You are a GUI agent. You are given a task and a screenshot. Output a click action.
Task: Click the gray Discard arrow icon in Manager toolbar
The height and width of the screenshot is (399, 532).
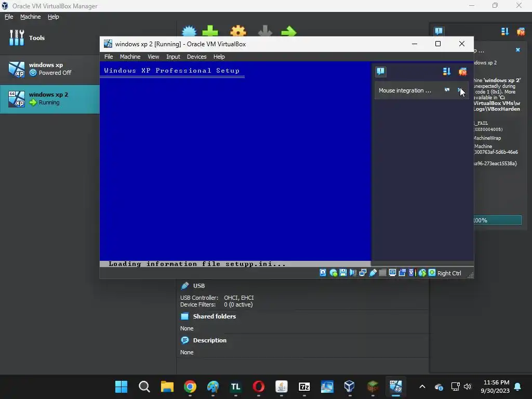point(265,31)
